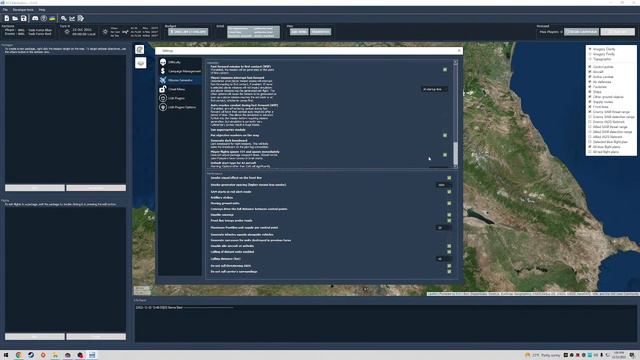Open the LUA Plugins settings page
The height and width of the screenshot is (360, 640).
pyautogui.click(x=180, y=98)
